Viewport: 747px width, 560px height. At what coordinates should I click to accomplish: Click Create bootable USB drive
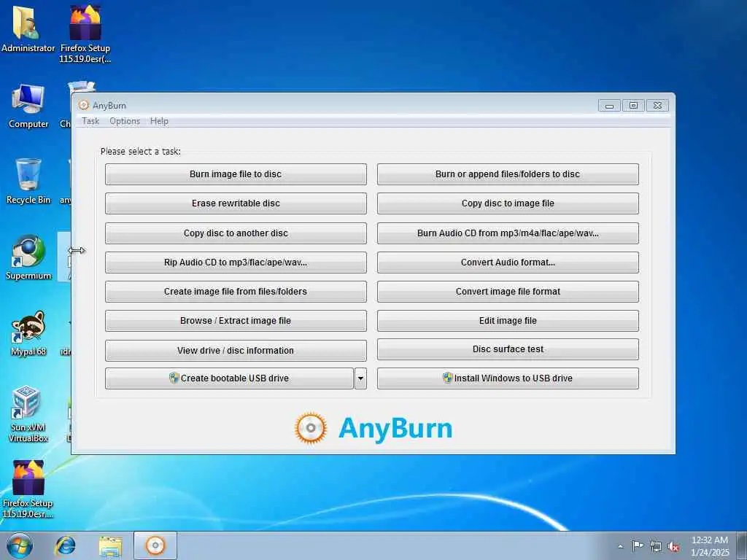click(229, 378)
